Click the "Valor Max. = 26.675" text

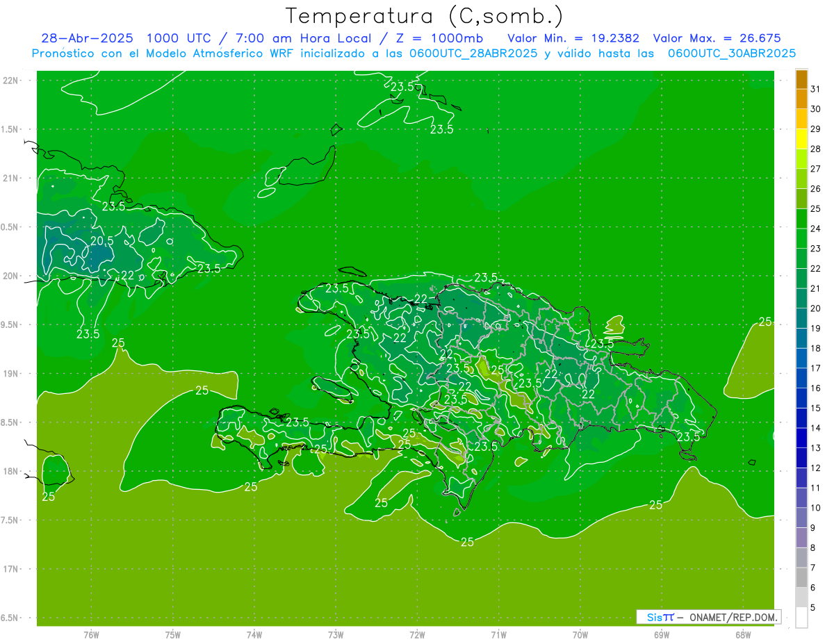pos(717,38)
